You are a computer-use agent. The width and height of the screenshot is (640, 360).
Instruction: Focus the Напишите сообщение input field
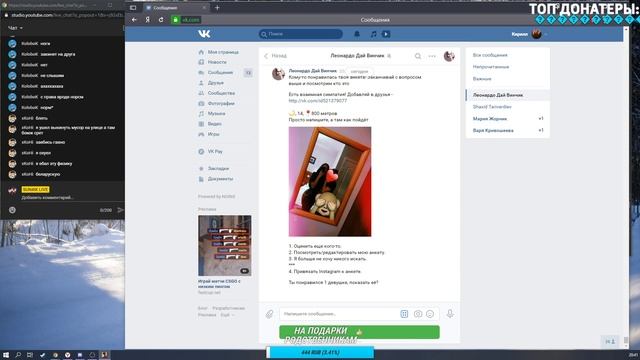tap(339, 314)
